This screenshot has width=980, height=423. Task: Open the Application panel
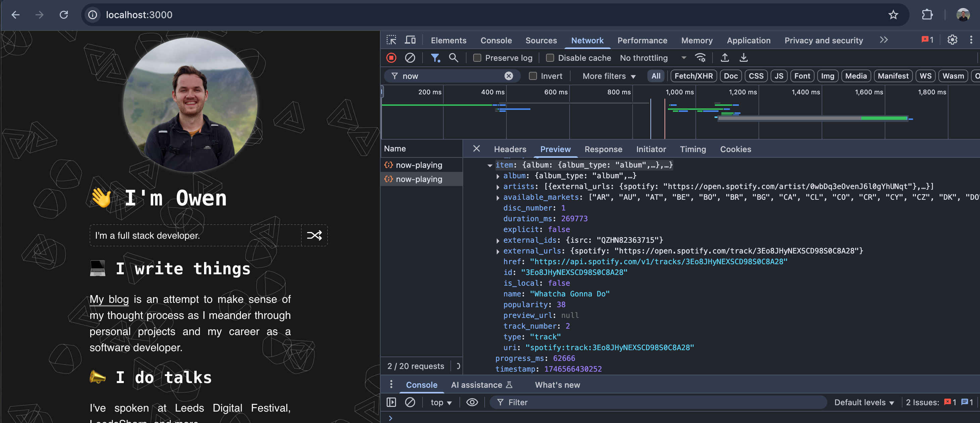tap(748, 40)
